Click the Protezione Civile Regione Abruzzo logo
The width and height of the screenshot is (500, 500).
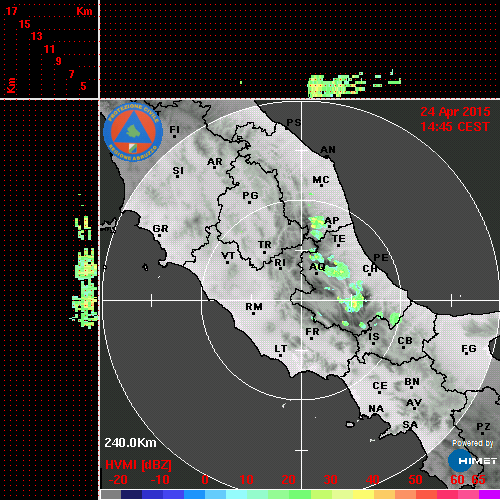pyautogui.click(x=133, y=132)
